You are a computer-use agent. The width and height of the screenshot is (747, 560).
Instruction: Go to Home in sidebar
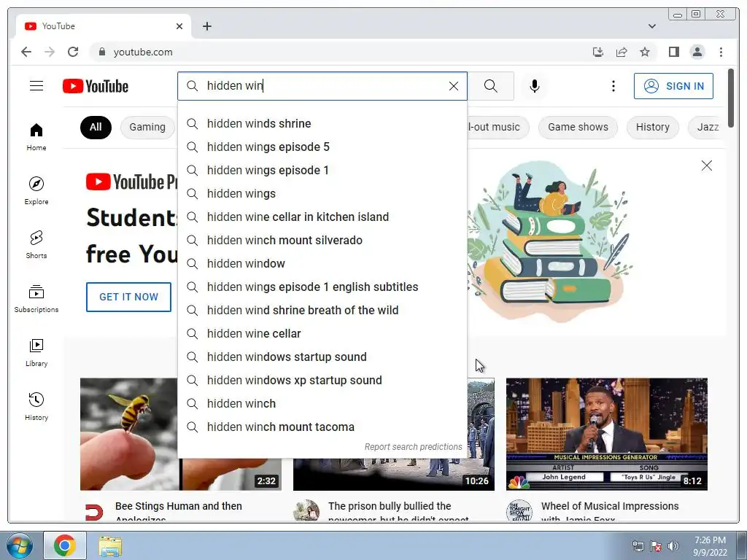coord(36,136)
